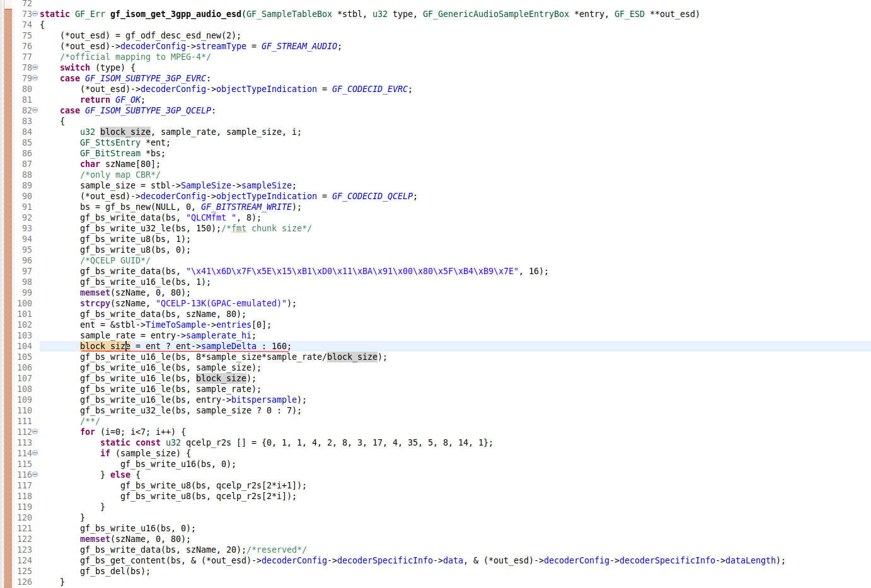Fold the GF_ISOM_SUBTYPE_3GP_EVRC case block
The height and width of the screenshot is (588, 871).
click(35, 78)
